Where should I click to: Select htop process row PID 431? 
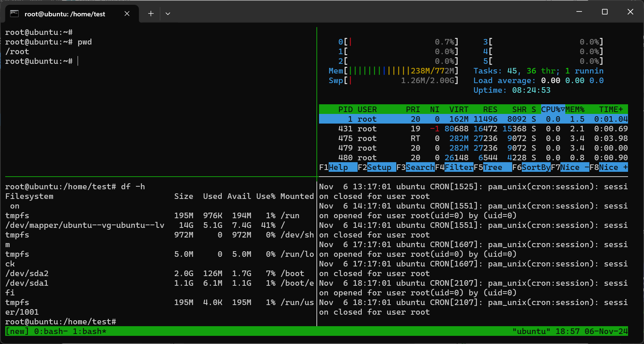click(x=474, y=129)
